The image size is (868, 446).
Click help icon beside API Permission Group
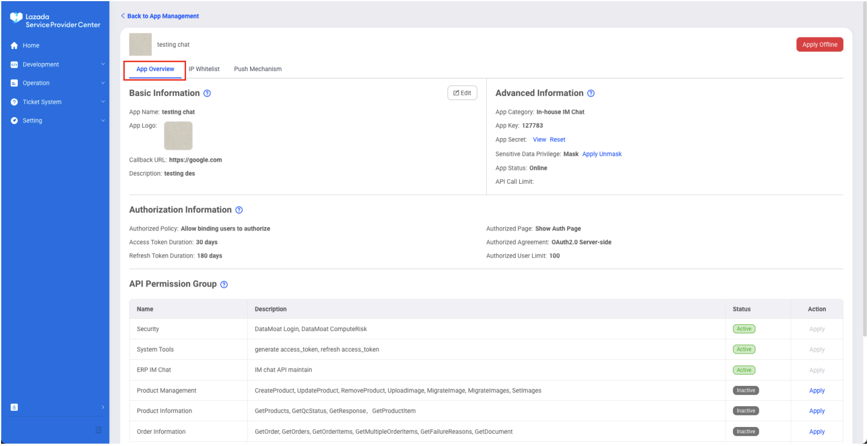[x=224, y=284]
